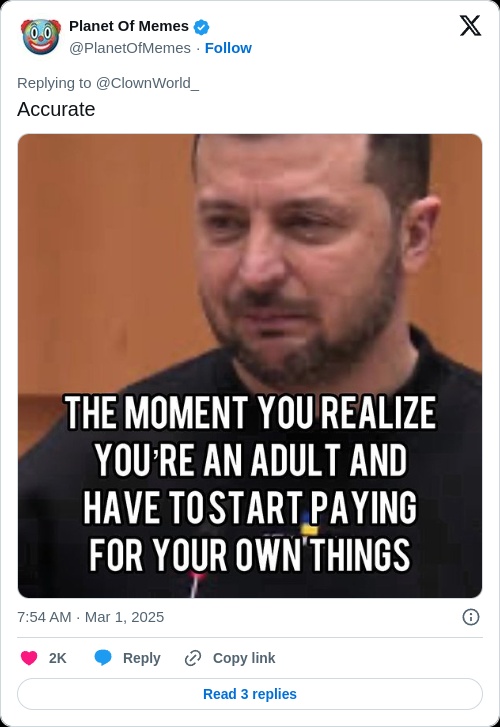Screen dimensions: 500x727
Task: Click the blue verified badge
Action: tap(201, 27)
